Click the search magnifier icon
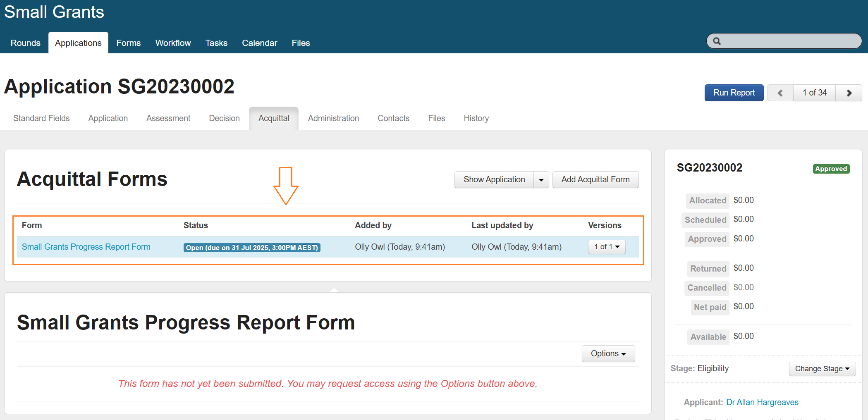 717,41
